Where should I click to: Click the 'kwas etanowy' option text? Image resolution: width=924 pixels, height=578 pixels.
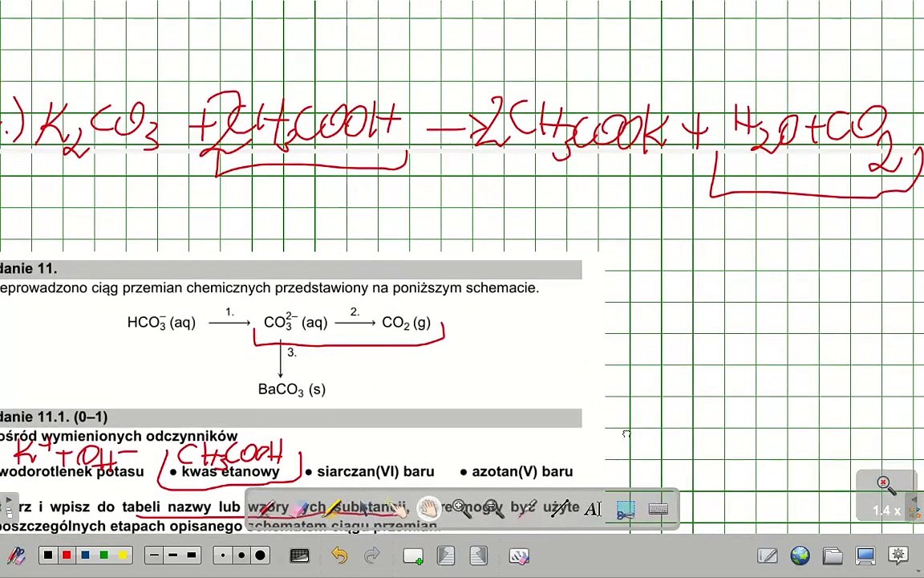[x=230, y=472]
